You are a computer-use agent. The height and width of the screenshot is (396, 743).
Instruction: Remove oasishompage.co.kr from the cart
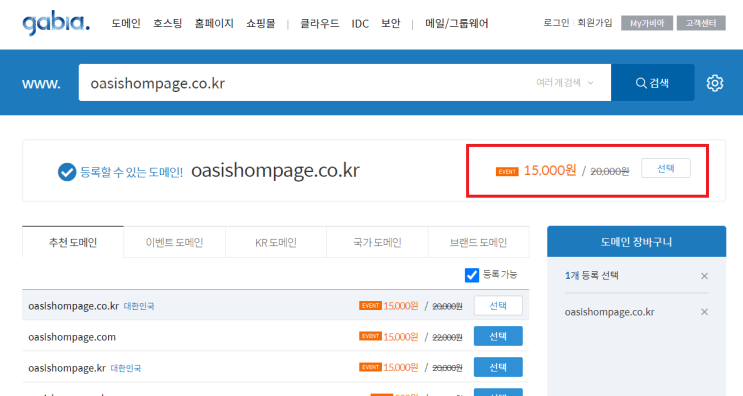pos(704,312)
